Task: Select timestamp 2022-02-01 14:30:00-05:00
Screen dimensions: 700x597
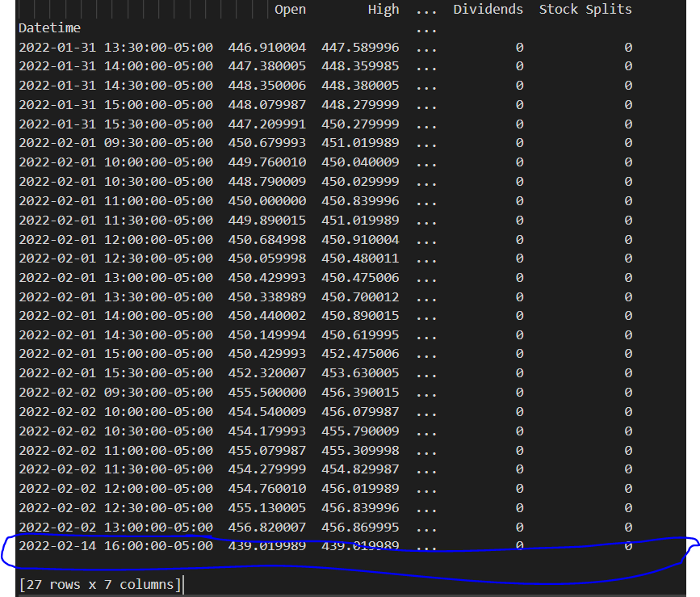Action: (x=116, y=335)
